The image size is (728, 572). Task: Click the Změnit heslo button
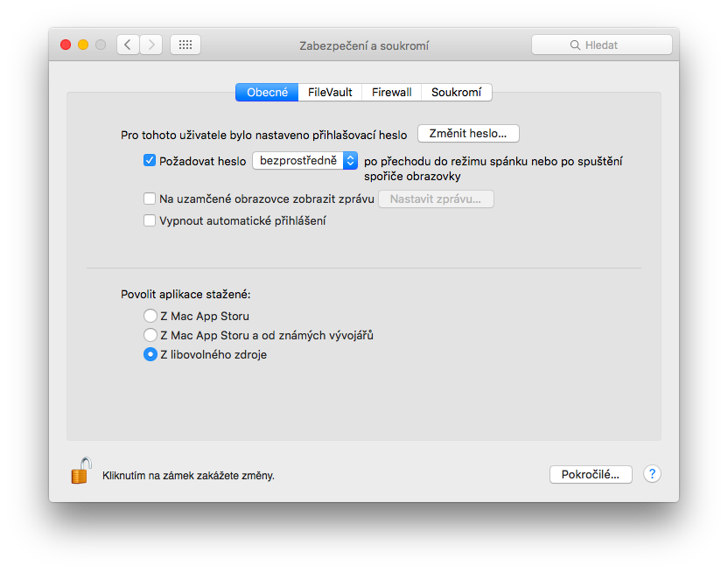pyautogui.click(x=468, y=133)
